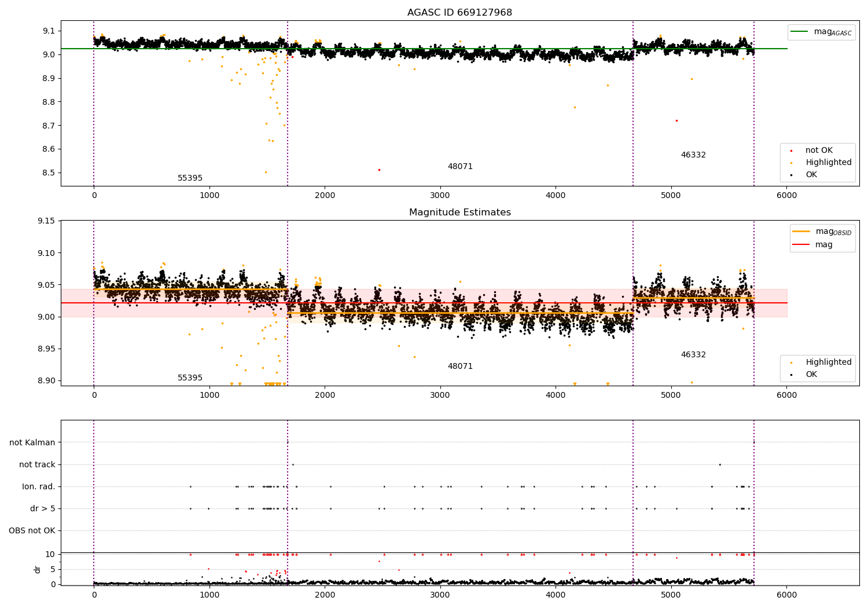
Task: Click the 8.5 y-axis tick label
Action: [49, 173]
